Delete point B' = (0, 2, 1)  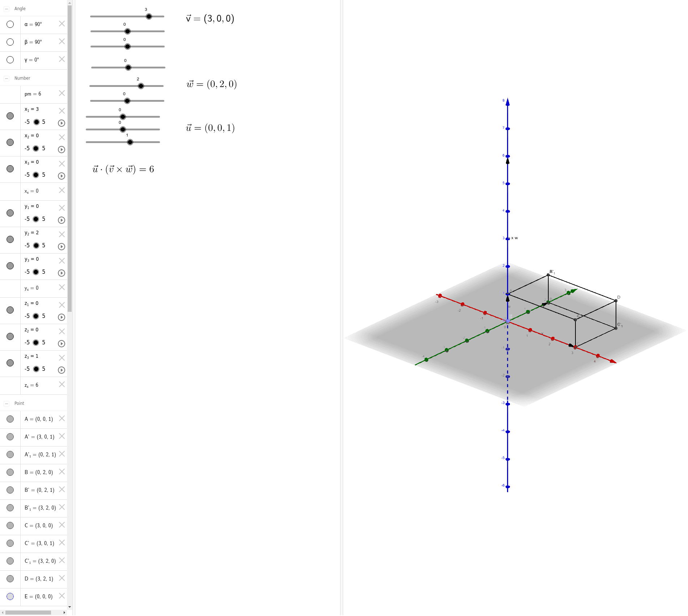point(62,490)
